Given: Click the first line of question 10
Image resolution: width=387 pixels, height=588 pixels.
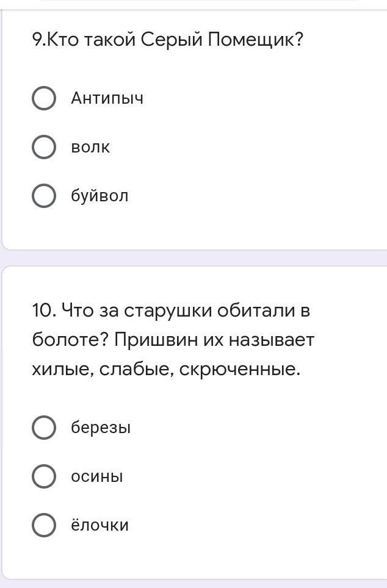Looking at the screenshot, I should point(171,310).
